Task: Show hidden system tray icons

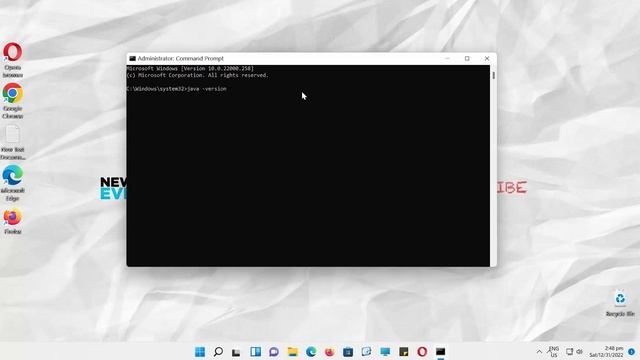Action: pos(539,351)
